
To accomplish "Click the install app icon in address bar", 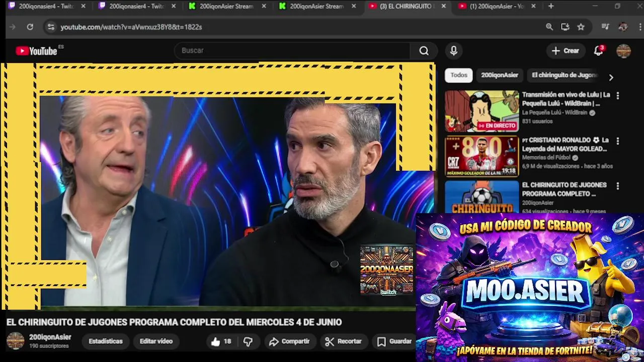I will pos(565,27).
